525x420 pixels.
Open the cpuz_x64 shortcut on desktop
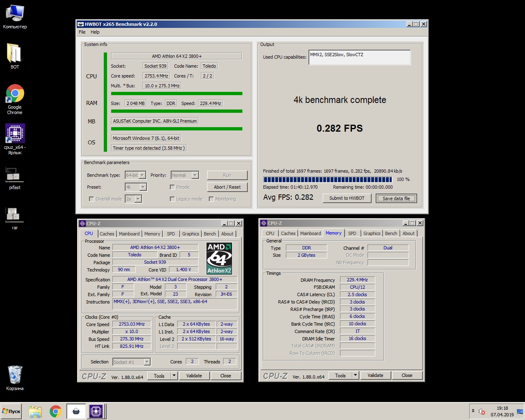[15, 139]
